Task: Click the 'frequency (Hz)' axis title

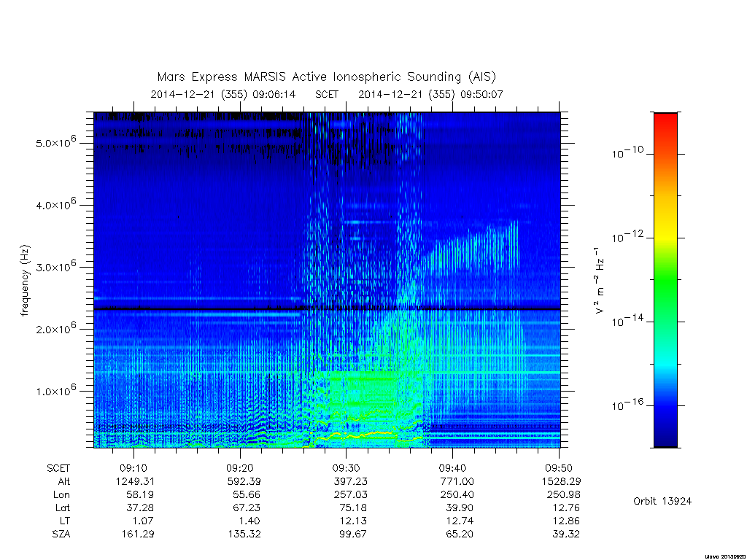Action: (25, 281)
